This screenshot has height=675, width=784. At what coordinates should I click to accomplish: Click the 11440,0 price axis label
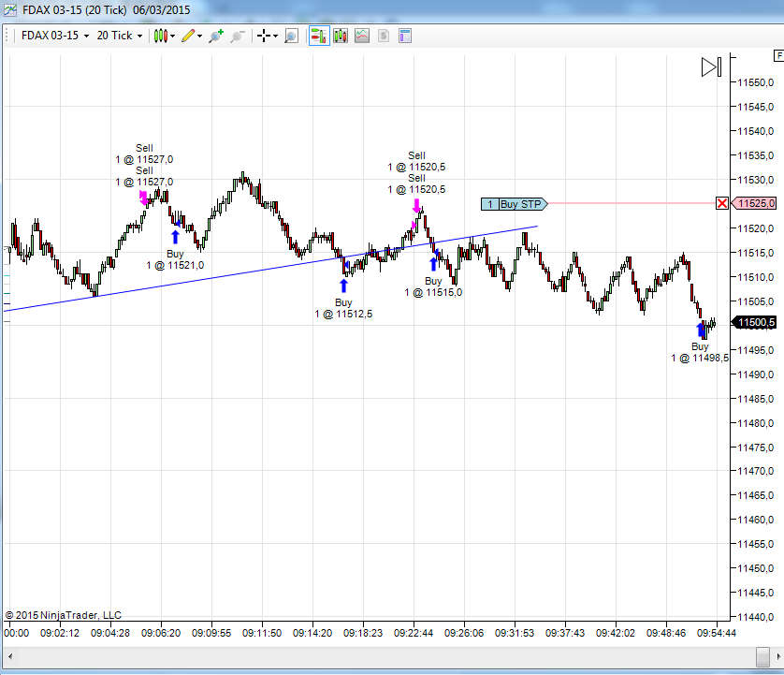(756, 617)
